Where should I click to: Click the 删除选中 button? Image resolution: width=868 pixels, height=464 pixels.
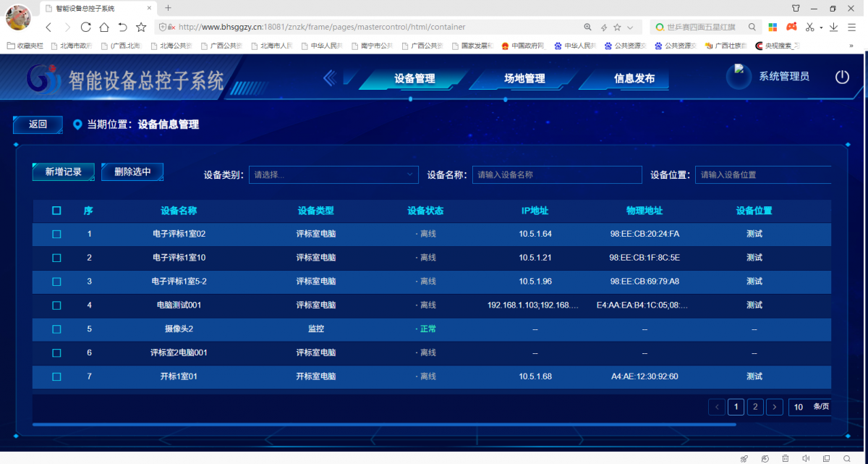132,172
